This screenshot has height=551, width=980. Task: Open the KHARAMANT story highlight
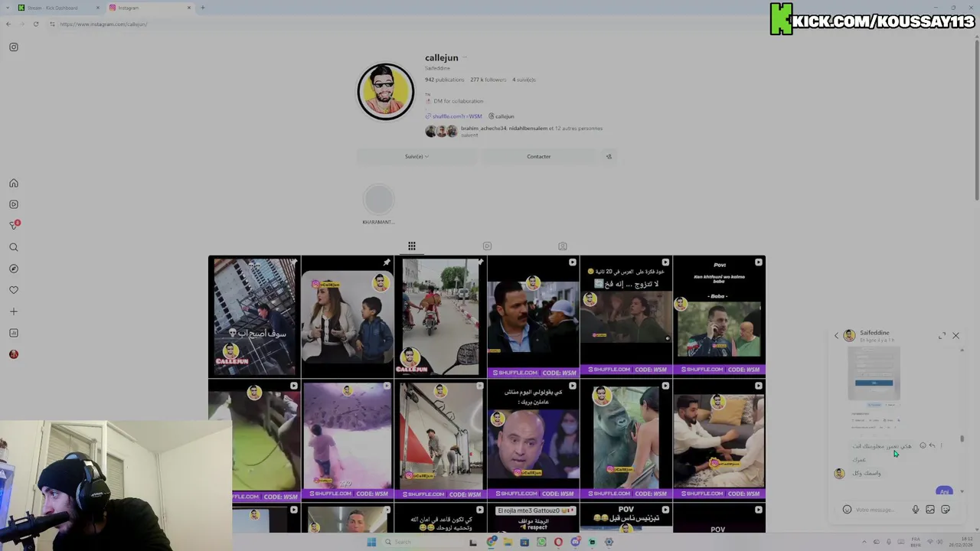tap(378, 203)
